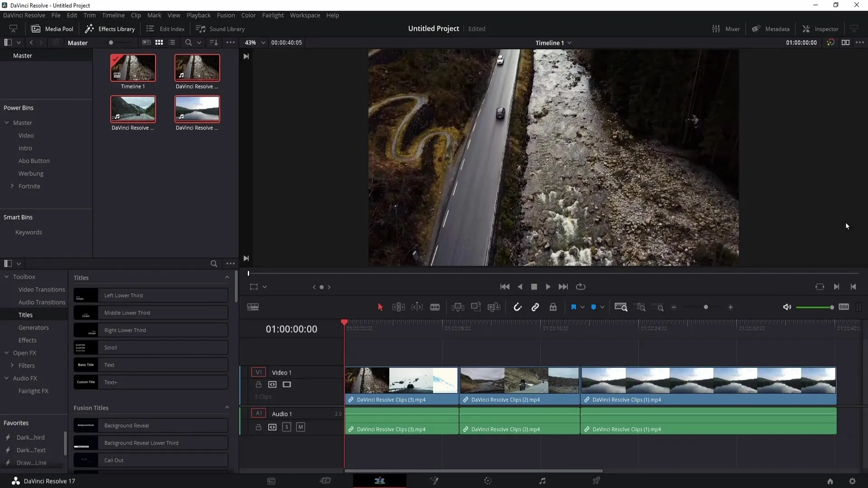Enable the Razor/Cut tool in timeline

click(434, 307)
